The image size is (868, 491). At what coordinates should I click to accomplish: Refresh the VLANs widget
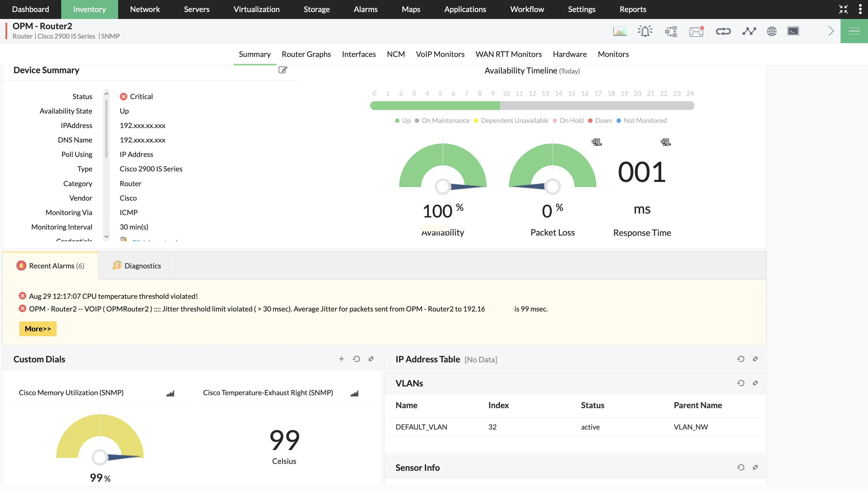(741, 383)
